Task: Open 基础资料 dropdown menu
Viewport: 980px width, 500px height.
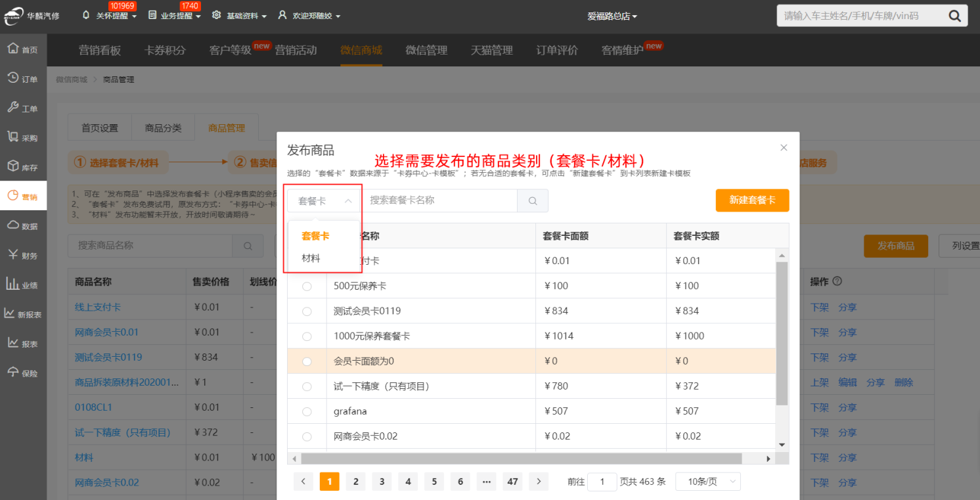Action: click(x=240, y=16)
